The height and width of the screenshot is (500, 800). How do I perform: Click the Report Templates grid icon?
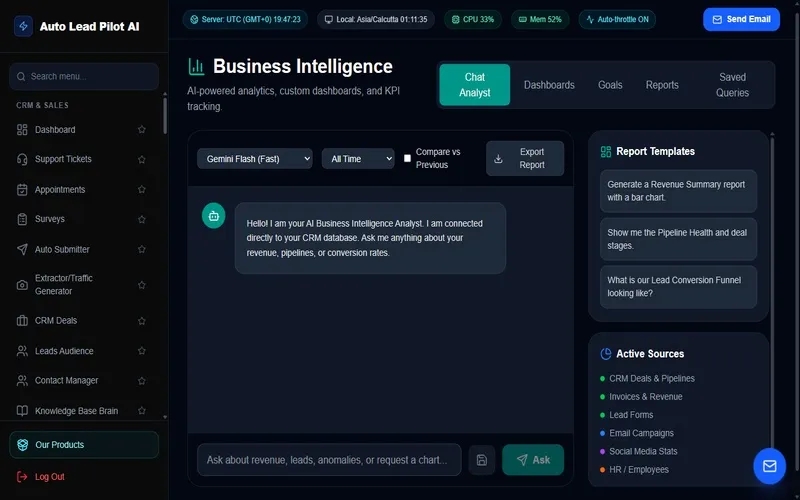606,152
